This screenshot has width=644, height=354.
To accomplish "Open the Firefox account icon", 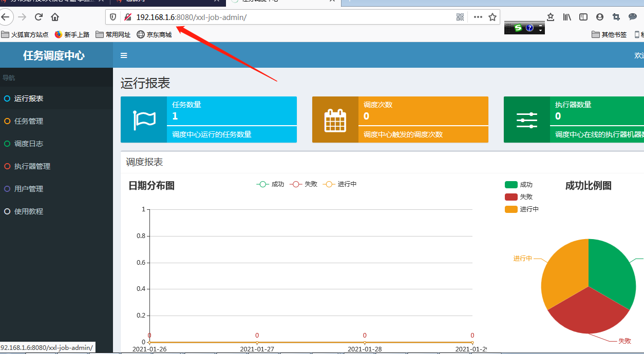I will [x=600, y=17].
